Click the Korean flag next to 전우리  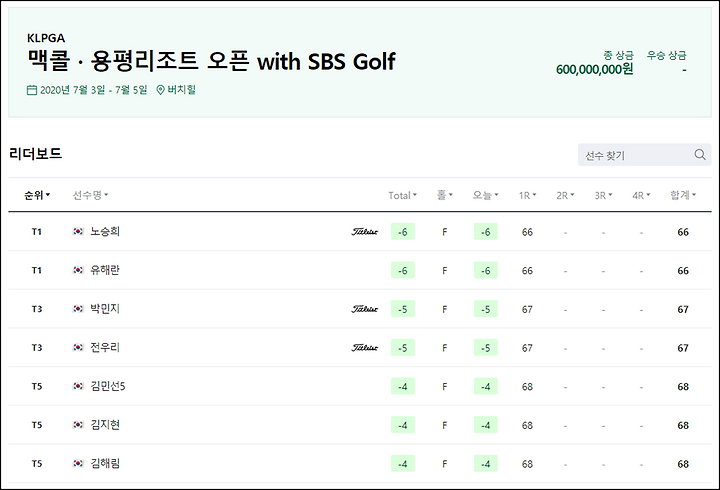coord(78,347)
